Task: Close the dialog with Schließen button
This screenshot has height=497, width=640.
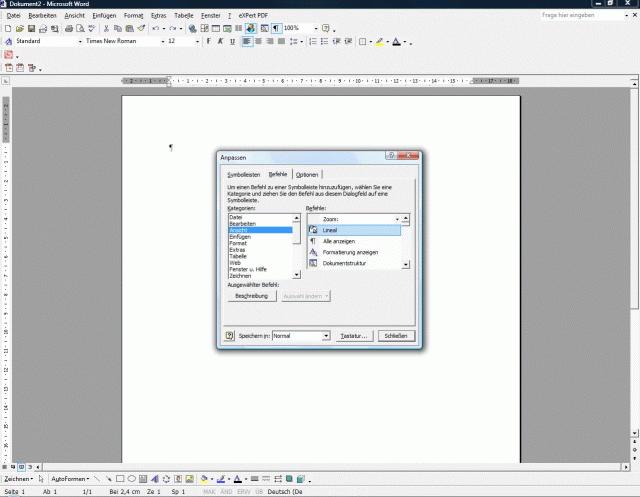Action: [396, 336]
